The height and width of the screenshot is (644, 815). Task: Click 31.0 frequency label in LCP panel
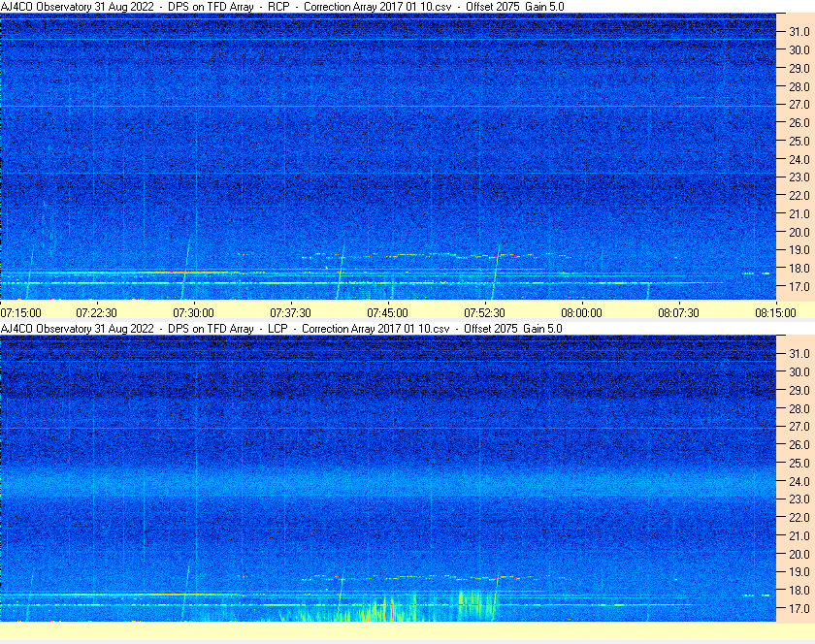tap(799, 353)
